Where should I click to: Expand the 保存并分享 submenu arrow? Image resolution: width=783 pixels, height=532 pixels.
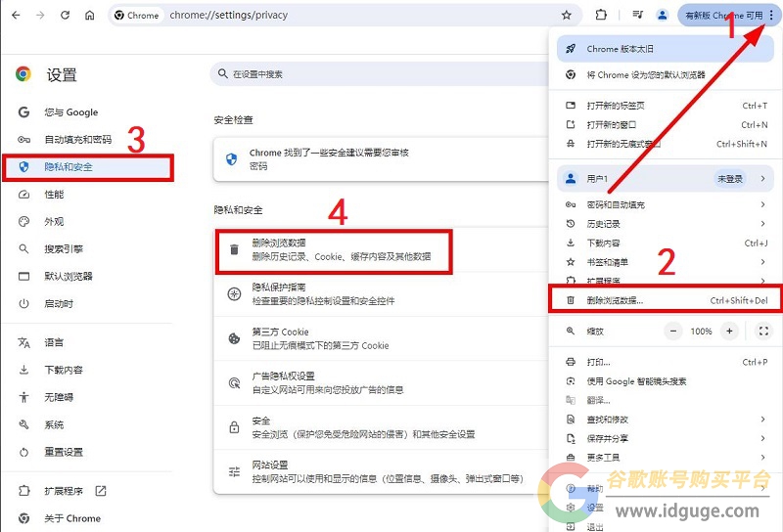click(x=762, y=438)
